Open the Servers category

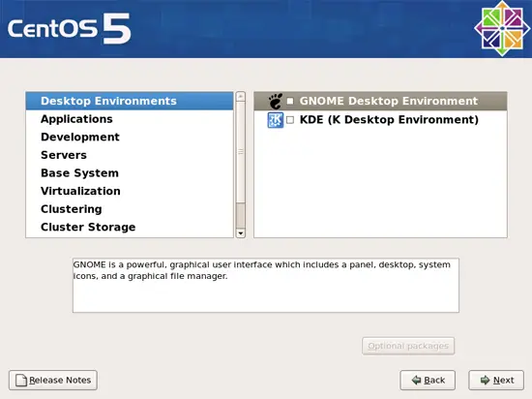[130, 155]
